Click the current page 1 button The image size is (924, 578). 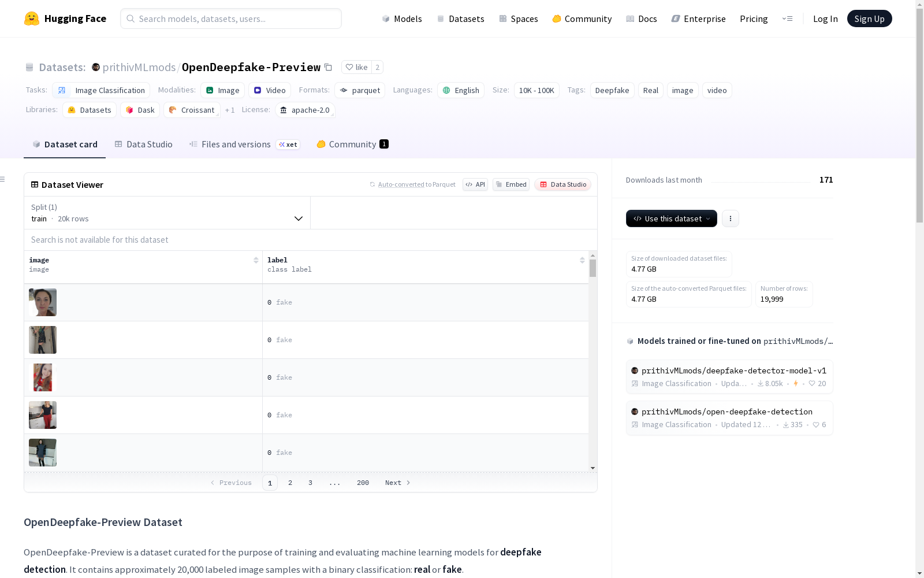coord(270,483)
